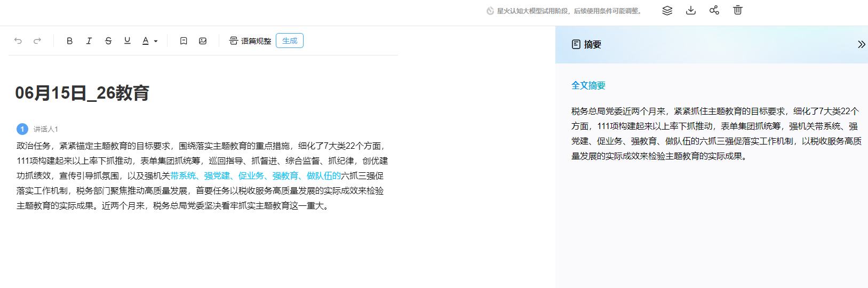The image size is (868, 288).
Task: Apply underline formatting
Action: tap(127, 41)
